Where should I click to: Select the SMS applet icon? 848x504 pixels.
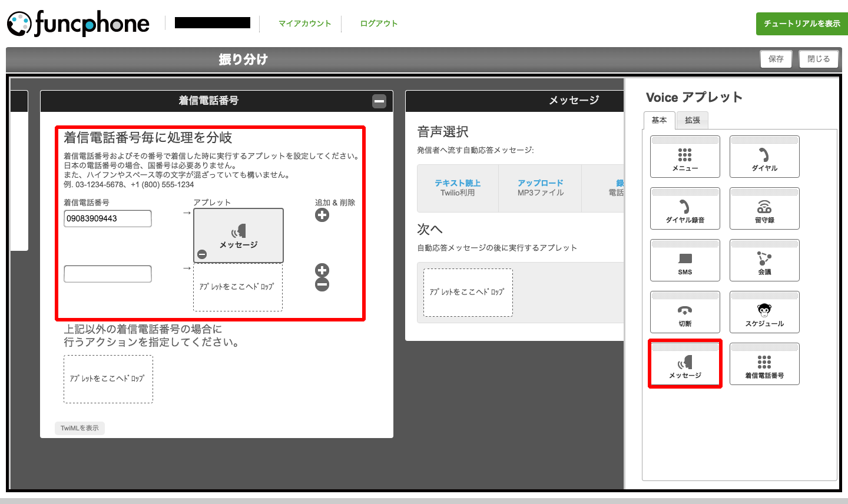[x=685, y=261]
